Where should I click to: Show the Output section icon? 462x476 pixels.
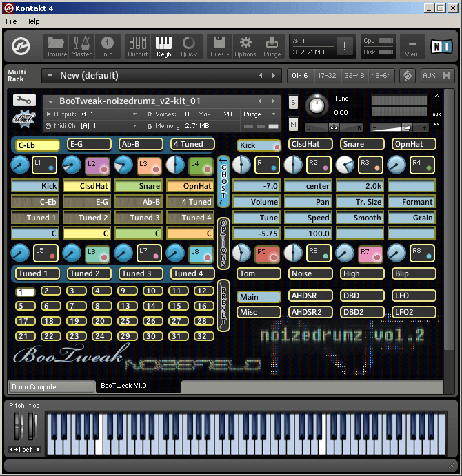tap(137, 45)
